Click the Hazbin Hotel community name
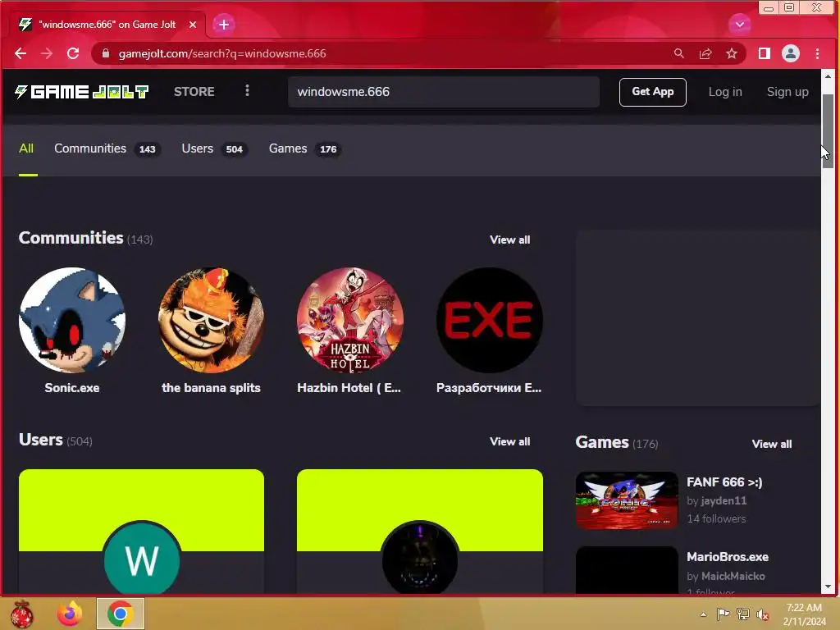The image size is (840, 630). pyautogui.click(x=349, y=388)
